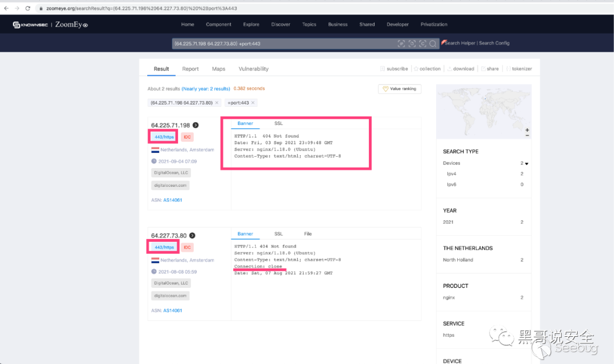The image size is (614, 364).
Task: Filter by https service
Action: tap(449, 335)
